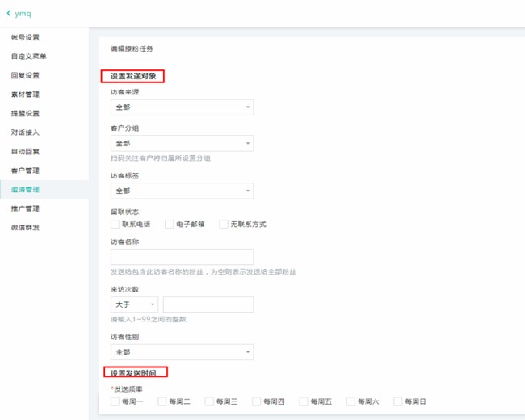The height and width of the screenshot is (420, 525).
Task: Select the 每周一 frequency checkbox
Action: pyautogui.click(x=115, y=401)
